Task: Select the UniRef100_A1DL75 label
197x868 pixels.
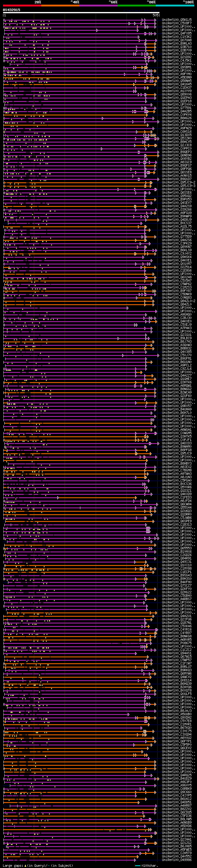Action: [x=177, y=226]
